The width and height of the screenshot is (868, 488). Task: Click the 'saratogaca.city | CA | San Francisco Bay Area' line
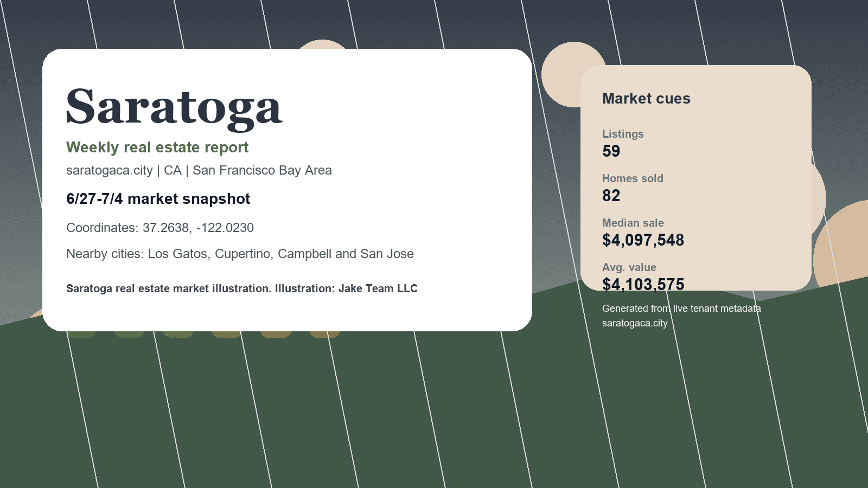pyautogui.click(x=199, y=170)
